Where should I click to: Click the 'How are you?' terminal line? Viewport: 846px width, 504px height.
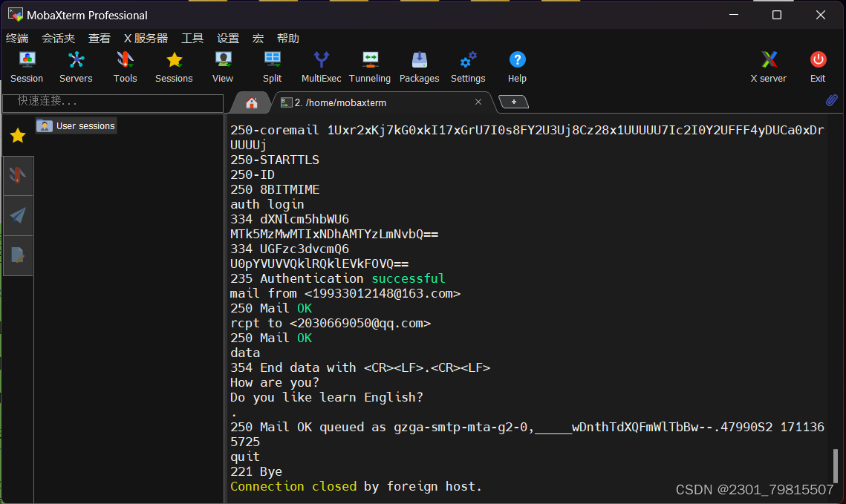click(x=275, y=383)
